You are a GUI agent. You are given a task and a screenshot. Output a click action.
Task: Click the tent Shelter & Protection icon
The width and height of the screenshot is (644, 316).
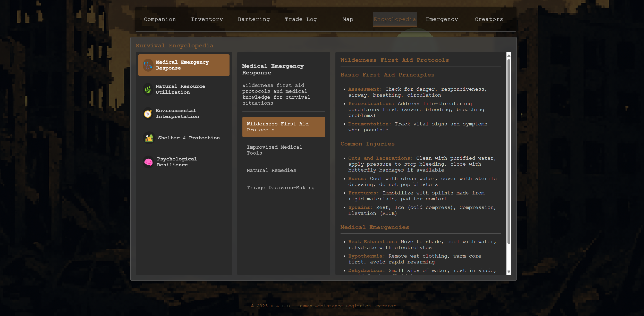click(149, 138)
